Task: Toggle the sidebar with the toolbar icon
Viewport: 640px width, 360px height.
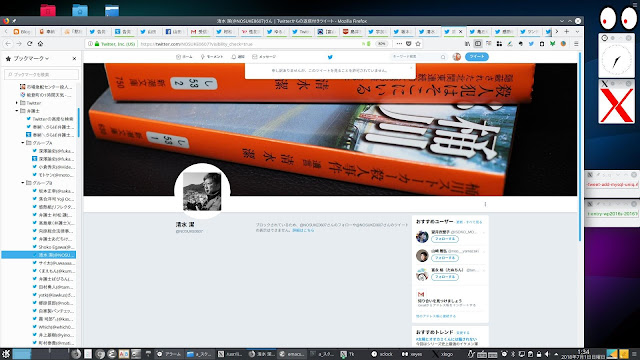Action: pyautogui.click(x=478, y=44)
